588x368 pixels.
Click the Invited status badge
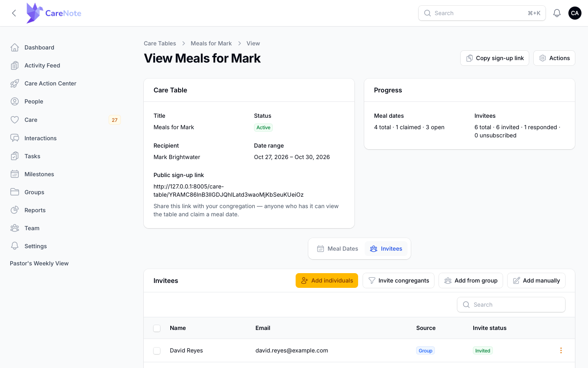(483, 351)
